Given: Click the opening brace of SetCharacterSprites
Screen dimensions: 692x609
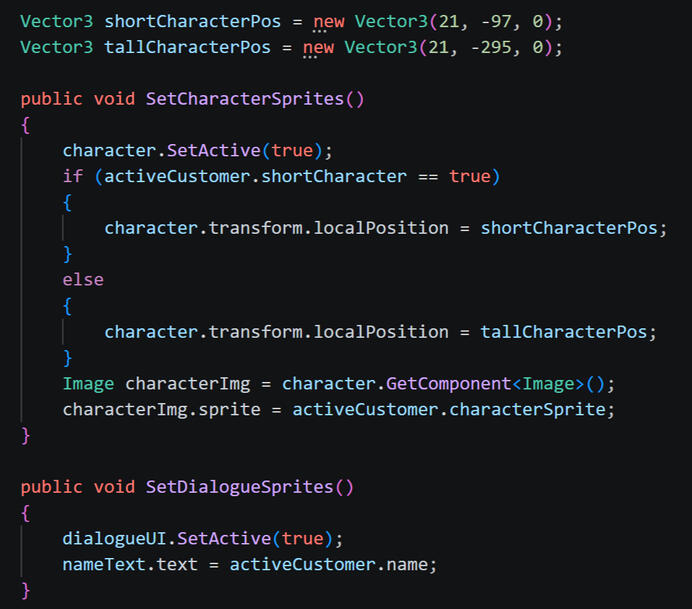Looking at the screenshot, I should pos(26,125).
